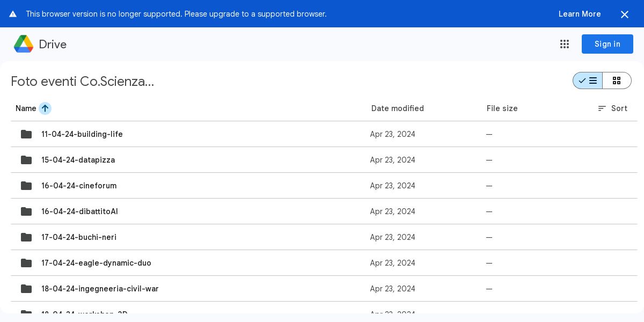
Task: Sort by Name column header
Action: pos(26,108)
